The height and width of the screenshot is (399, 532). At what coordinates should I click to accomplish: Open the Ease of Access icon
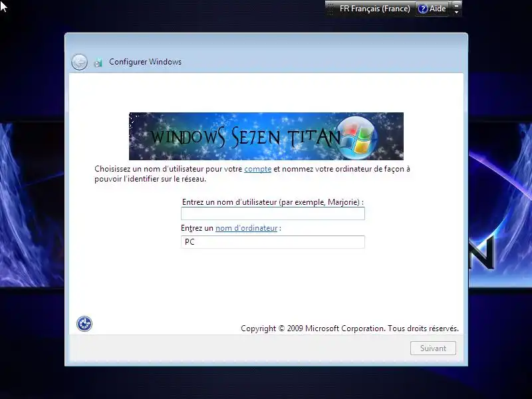point(84,324)
